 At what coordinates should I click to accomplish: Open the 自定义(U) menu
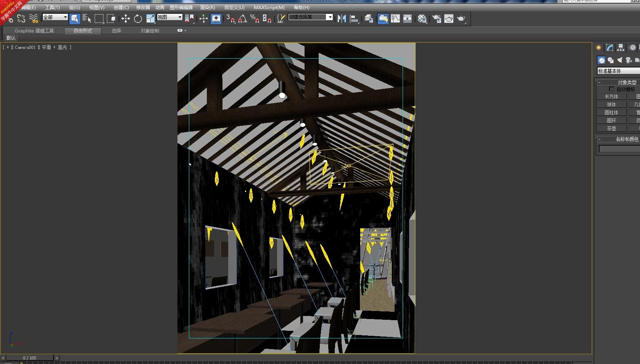234,8
